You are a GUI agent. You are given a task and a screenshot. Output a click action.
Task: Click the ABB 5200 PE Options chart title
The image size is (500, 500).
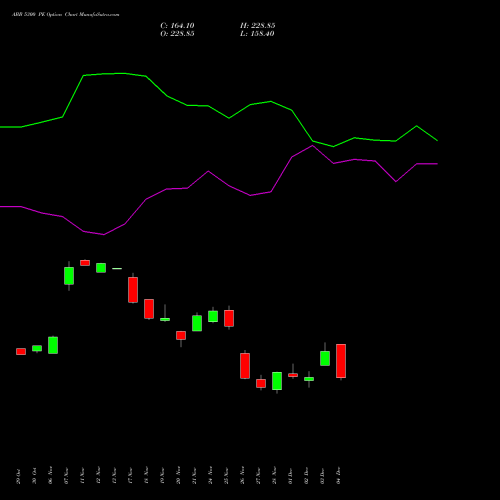[66, 15]
